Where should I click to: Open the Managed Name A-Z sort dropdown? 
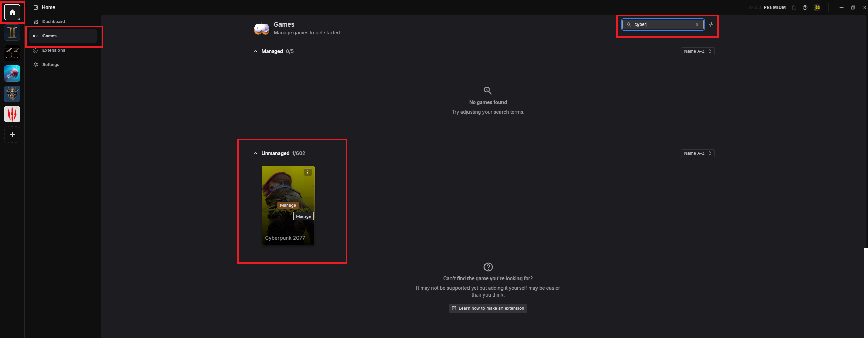tap(698, 51)
